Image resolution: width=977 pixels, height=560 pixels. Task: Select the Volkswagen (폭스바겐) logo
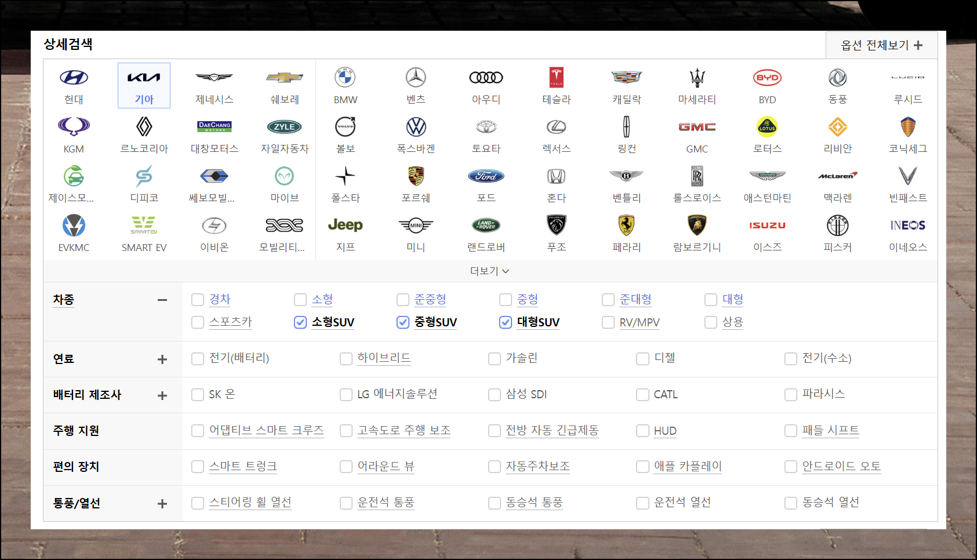416,126
